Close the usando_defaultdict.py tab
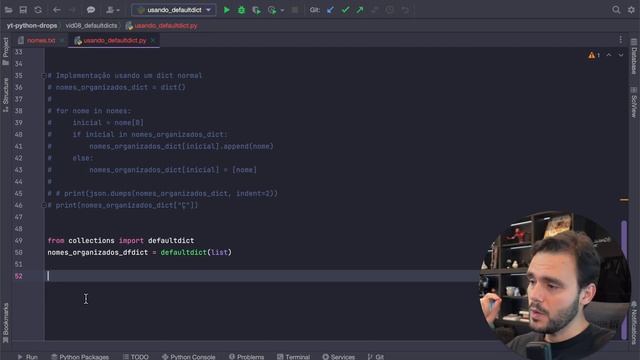The width and height of the screenshot is (640, 360). pyautogui.click(x=153, y=40)
